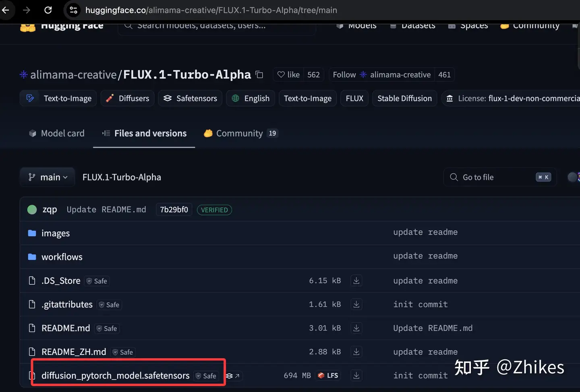Download diffusion_pytorch_model.safetensors file

click(x=356, y=375)
